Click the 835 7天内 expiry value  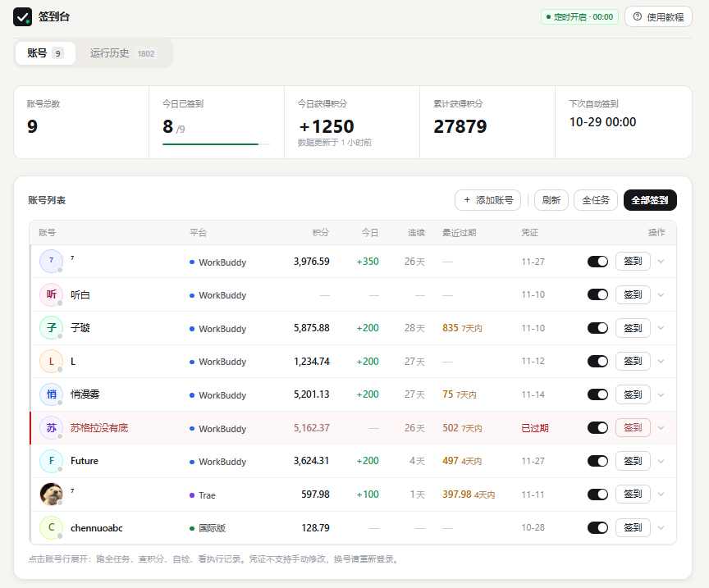pyautogui.click(x=462, y=328)
